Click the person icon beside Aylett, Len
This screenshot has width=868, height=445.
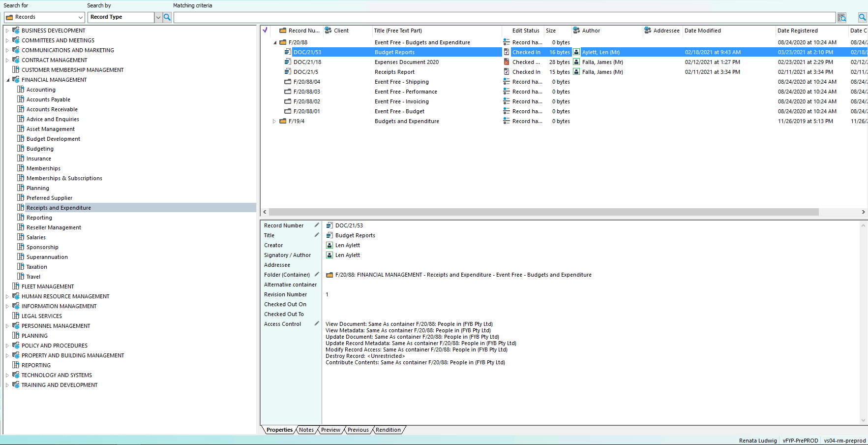pyautogui.click(x=576, y=52)
